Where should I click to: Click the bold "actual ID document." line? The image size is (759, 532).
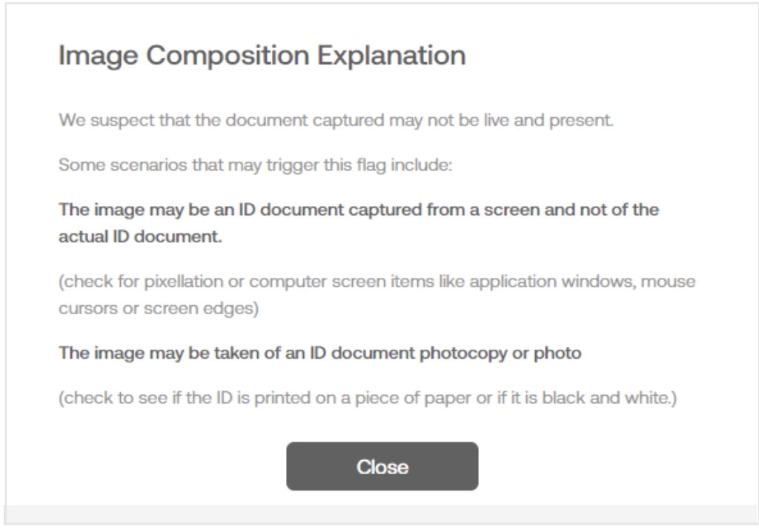tap(140, 236)
